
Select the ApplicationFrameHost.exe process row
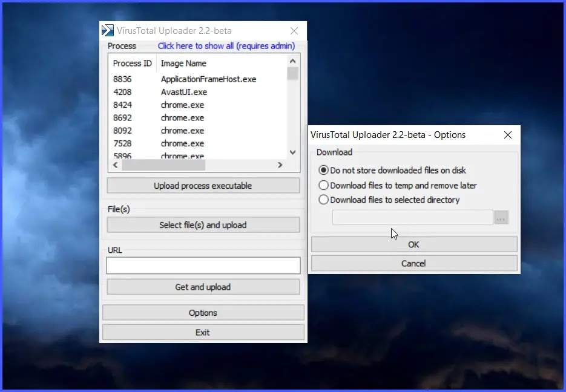click(198, 79)
